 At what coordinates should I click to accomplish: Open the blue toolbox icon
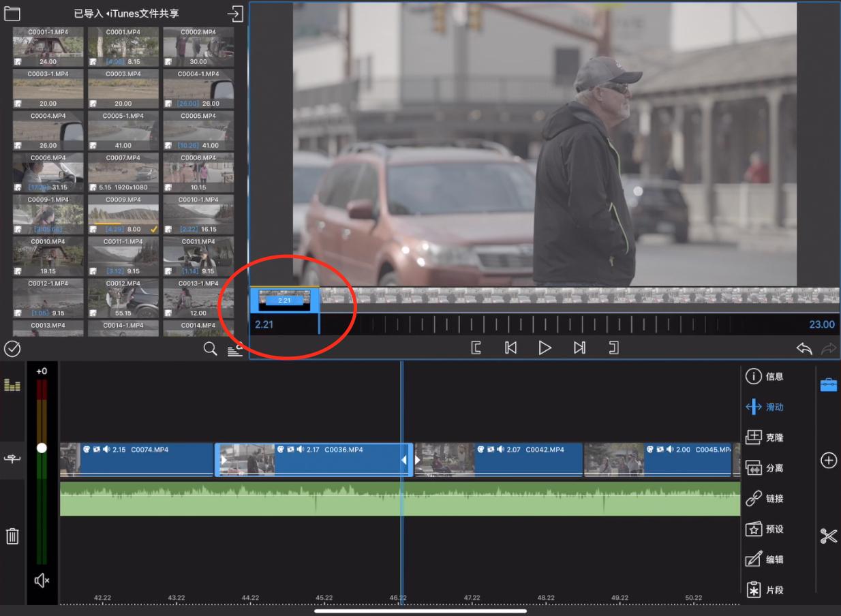pyautogui.click(x=829, y=385)
